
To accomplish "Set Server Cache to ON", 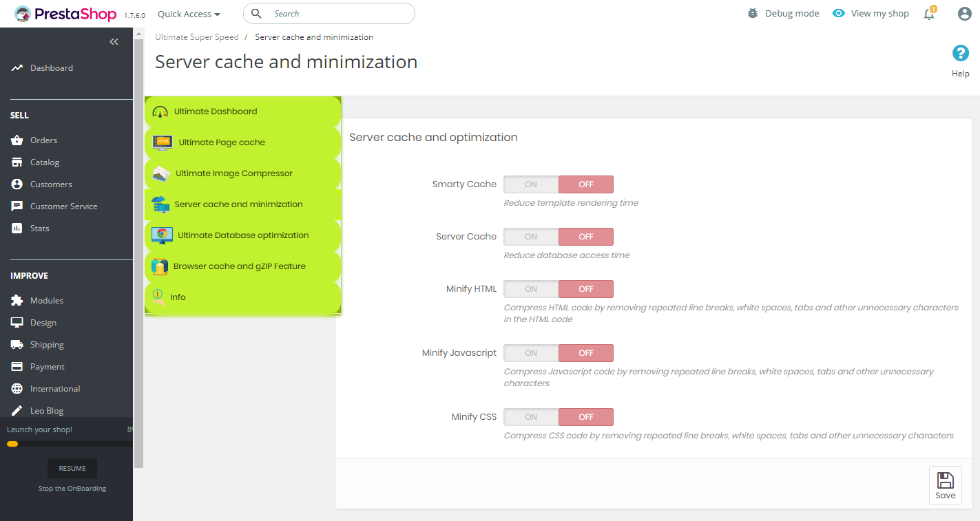I will click(531, 237).
